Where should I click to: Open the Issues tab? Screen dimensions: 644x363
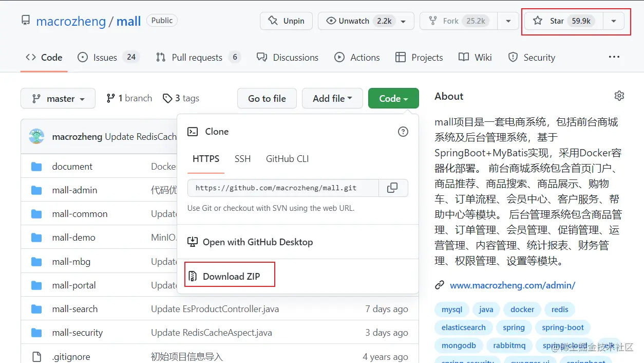[x=108, y=57]
